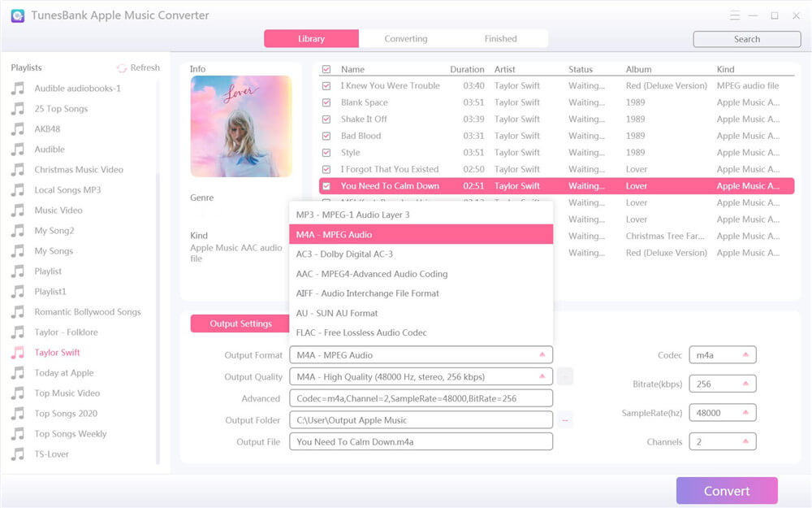Choose FLAC - Free Lossless Audio Codec
The width and height of the screenshot is (812, 508).
pyautogui.click(x=421, y=332)
